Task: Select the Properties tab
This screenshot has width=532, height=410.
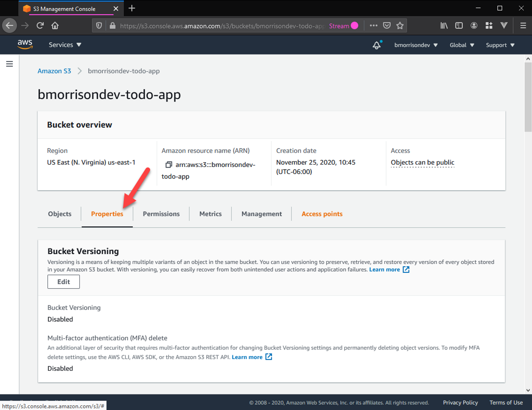Action: tap(107, 214)
